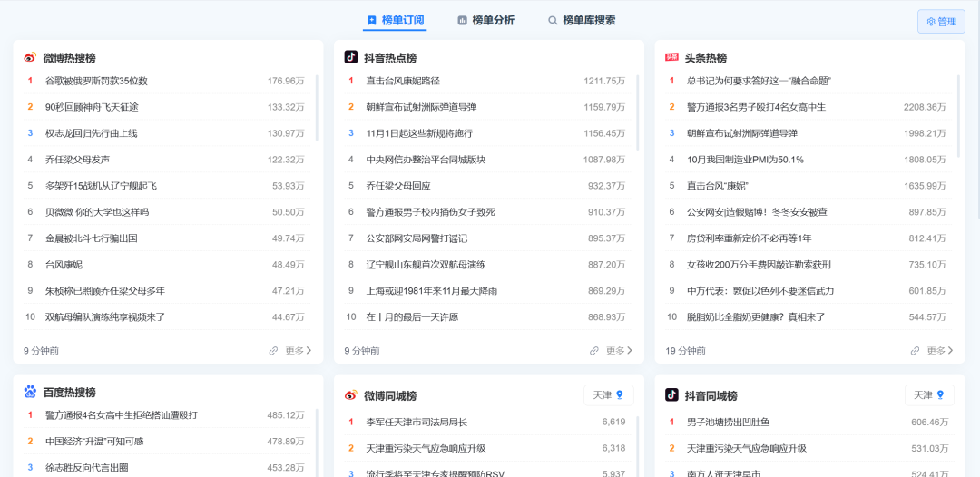Open topic 10月我国制造业PMI为50.1%
The height and width of the screenshot is (477, 980).
tap(745, 160)
